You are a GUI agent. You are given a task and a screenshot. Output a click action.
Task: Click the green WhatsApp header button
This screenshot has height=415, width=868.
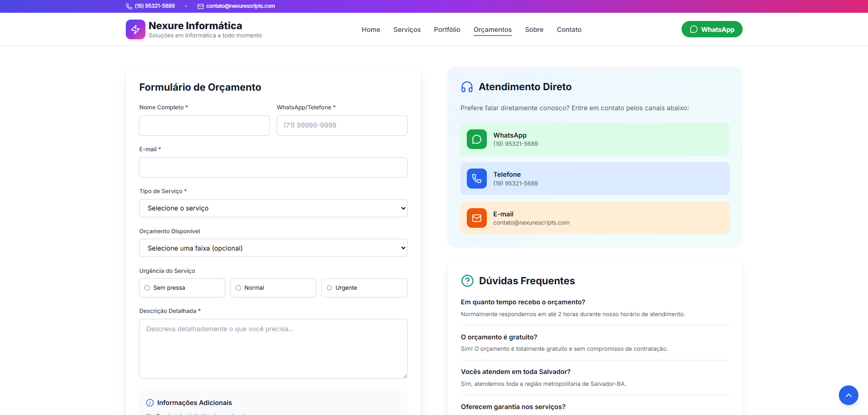pos(712,29)
